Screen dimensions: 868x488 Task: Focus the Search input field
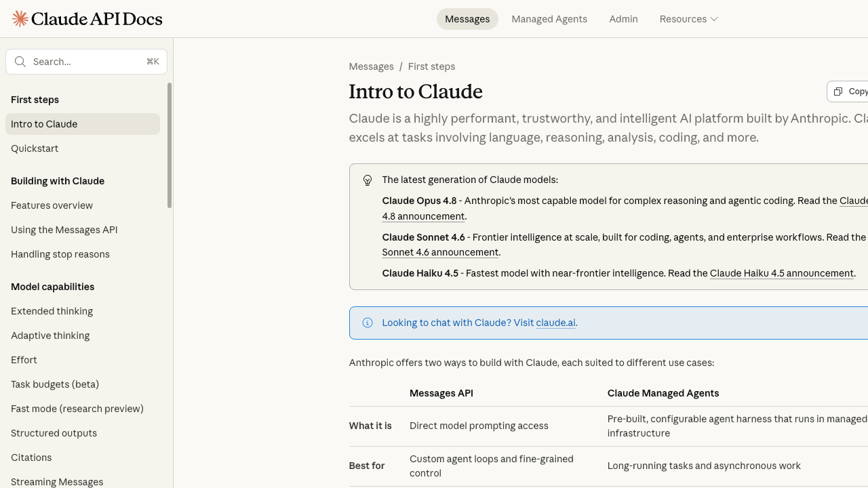[86, 62]
